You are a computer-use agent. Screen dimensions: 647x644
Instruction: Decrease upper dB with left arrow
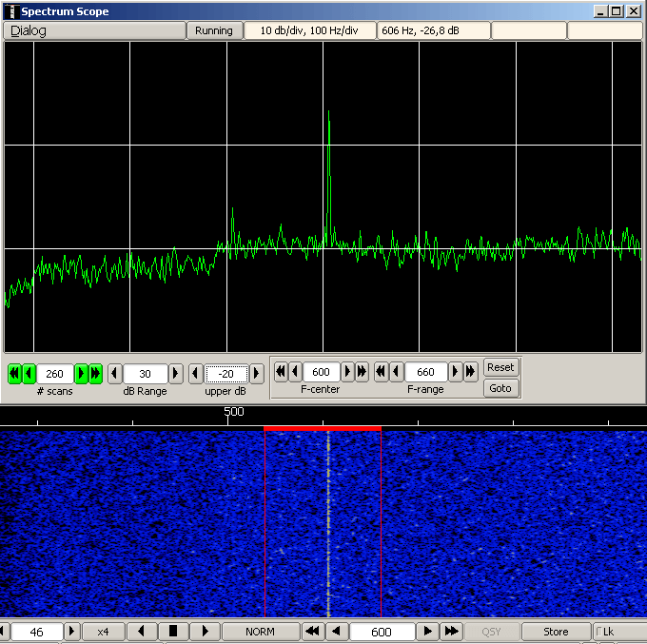pos(196,374)
